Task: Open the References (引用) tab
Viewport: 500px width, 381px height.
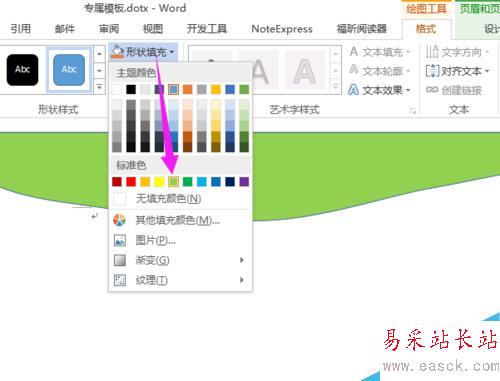Action: coord(21,29)
